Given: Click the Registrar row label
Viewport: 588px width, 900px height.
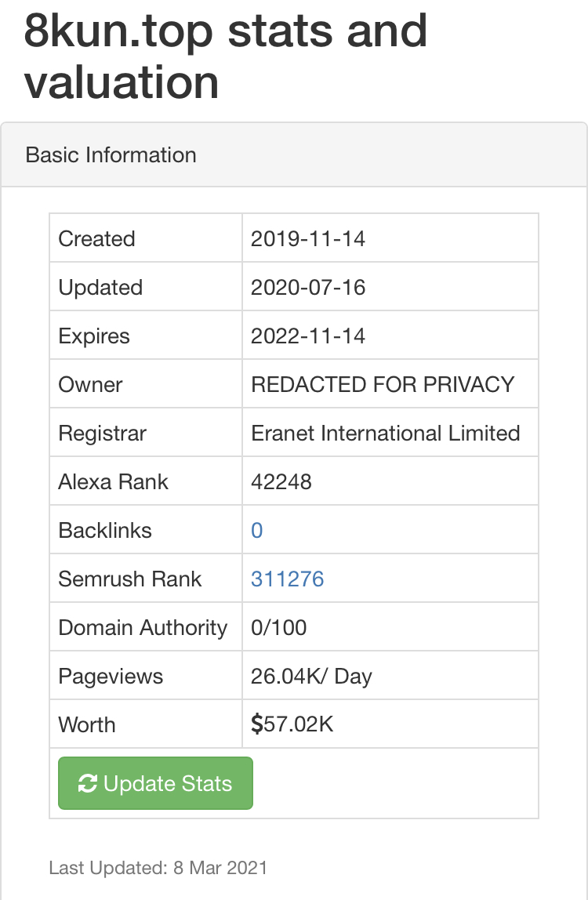Looking at the screenshot, I should coord(103,434).
